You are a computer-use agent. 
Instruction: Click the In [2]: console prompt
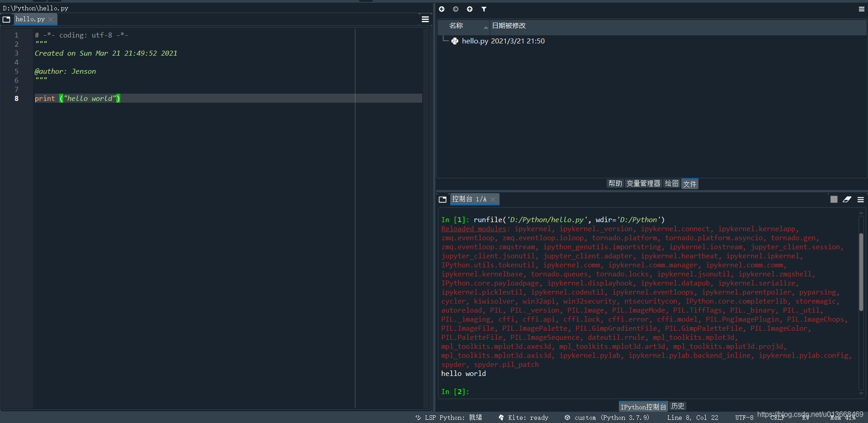[455, 392]
